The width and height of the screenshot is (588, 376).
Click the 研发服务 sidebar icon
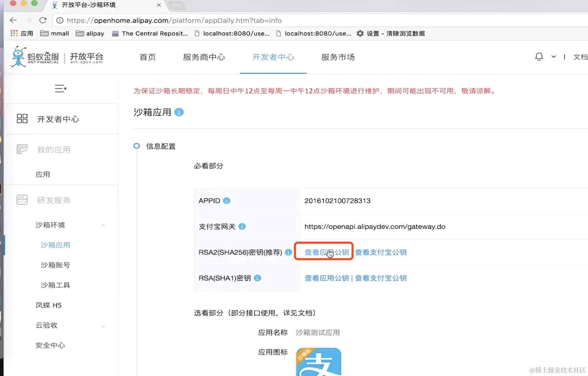(x=22, y=200)
